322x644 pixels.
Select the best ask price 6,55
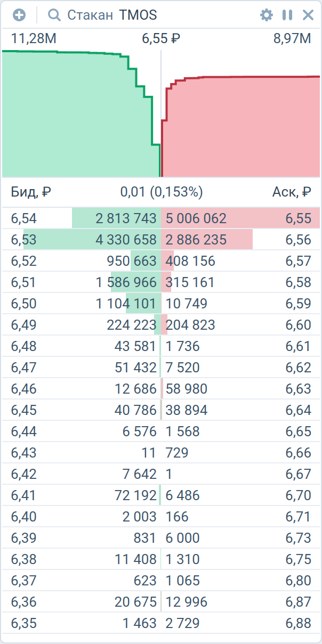(298, 218)
